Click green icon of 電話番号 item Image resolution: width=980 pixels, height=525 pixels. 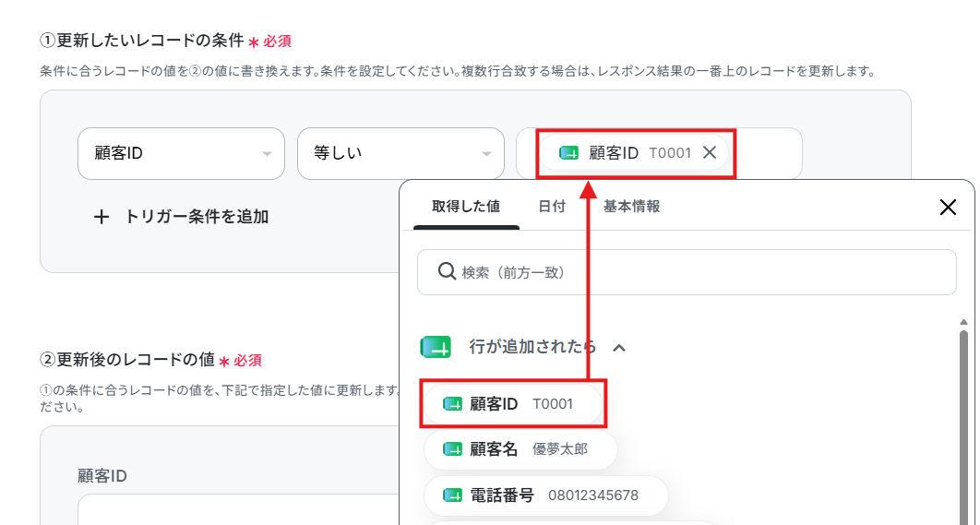click(x=452, y=495)
